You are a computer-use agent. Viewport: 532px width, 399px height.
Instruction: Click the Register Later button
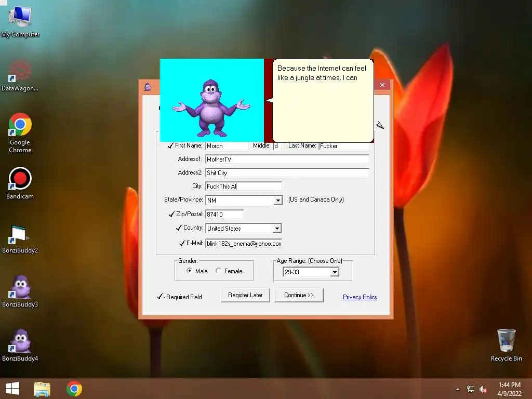point(245,295)
